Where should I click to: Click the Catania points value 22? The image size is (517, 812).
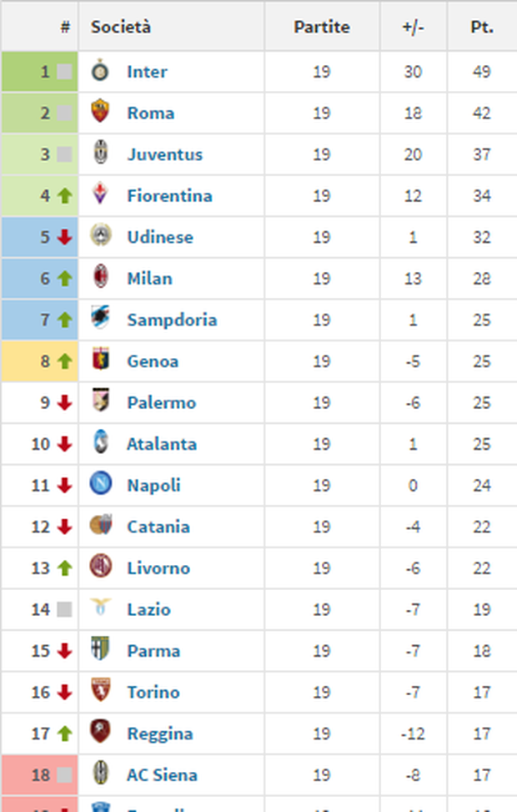481,526
